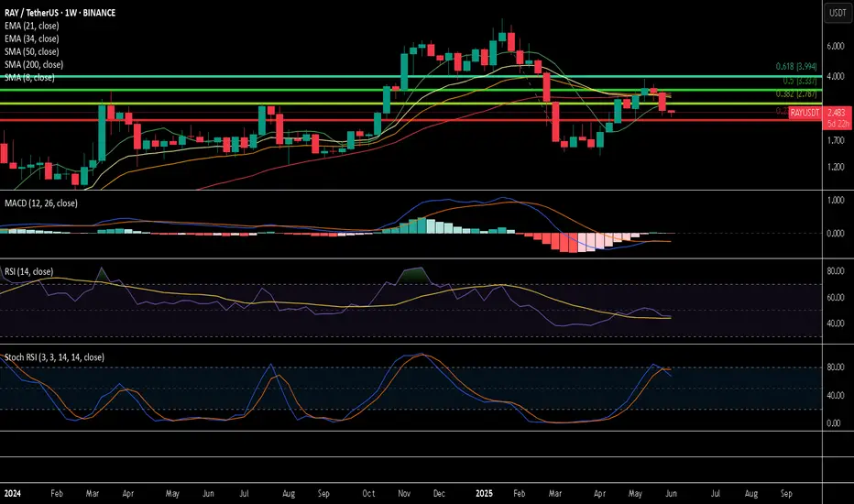Select SMA (50, close) indicator label
The width and height of the screenshot is (854, 504).
point(31,51)
